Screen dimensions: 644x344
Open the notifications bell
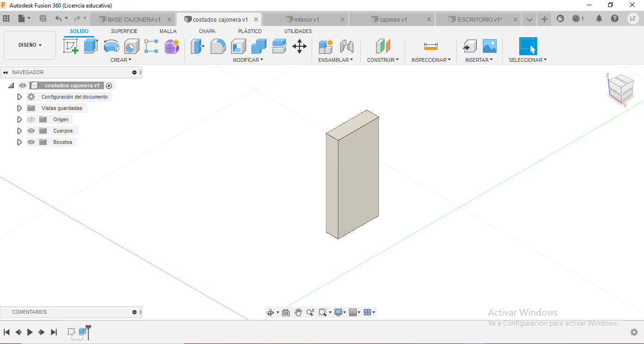[599, 19]
